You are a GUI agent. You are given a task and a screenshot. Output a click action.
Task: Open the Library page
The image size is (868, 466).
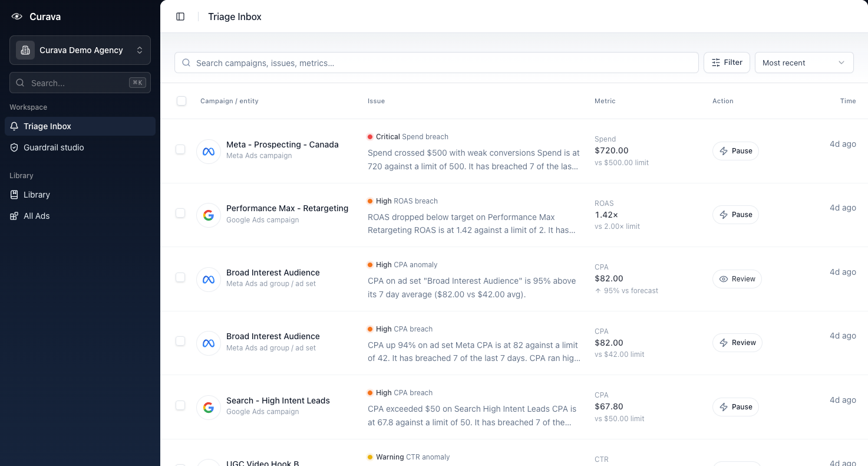coord(80,195)
